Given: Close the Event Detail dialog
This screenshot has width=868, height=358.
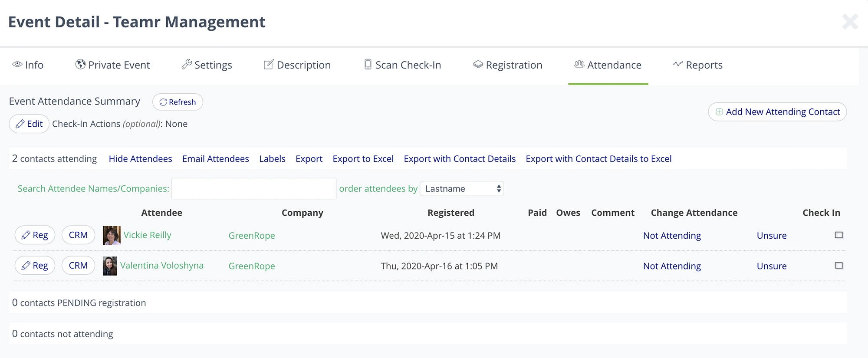Looking at the screenshot, I should coord(850,22).
